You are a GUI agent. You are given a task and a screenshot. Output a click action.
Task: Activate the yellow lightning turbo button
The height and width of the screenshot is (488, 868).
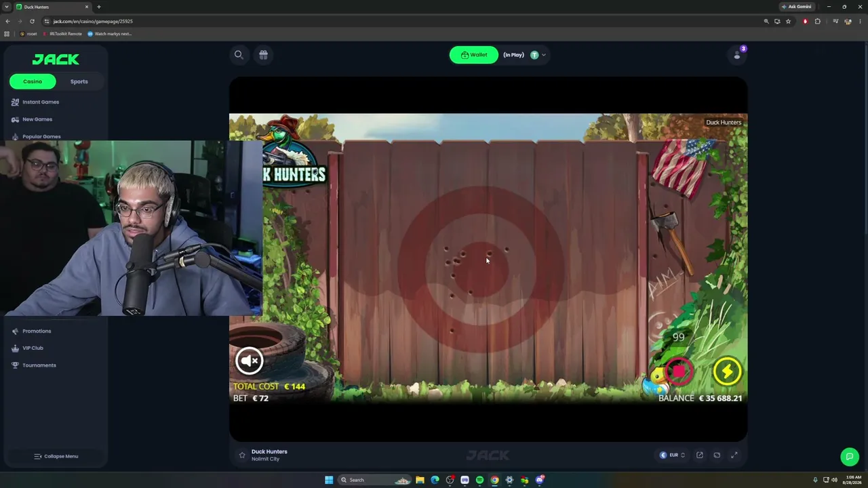(x=727, y=371)
